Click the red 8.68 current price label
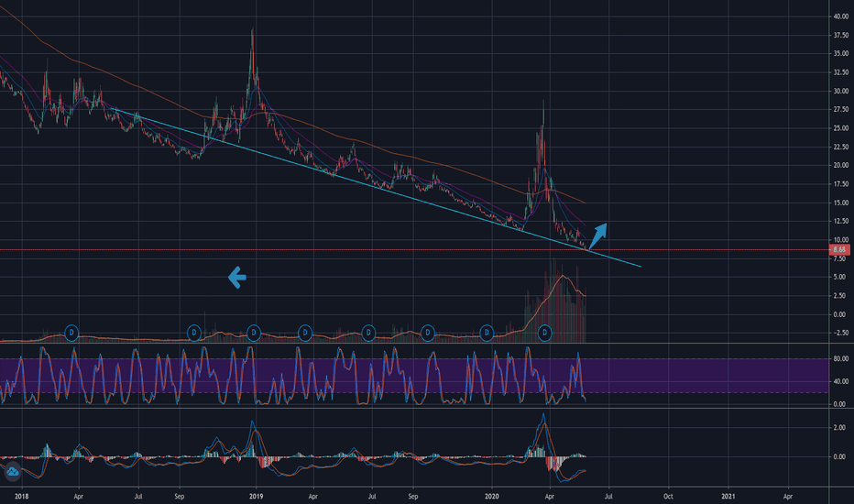This screenshot has width=854, height=504. coord(839,249)
